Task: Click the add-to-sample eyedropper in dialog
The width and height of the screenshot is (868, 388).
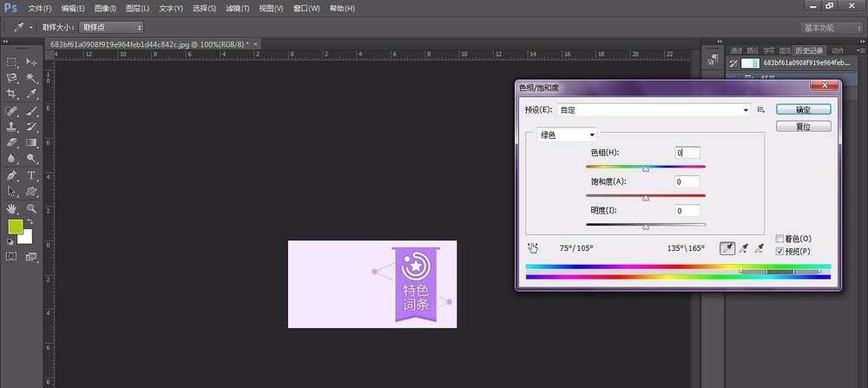Action: coord(744,248)
